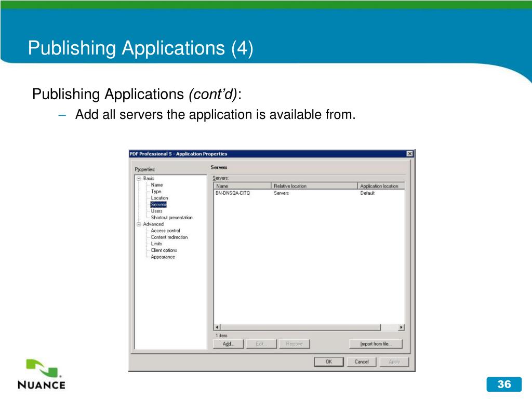Collapse the Basic tree node
The width and height of the screenshot is (532, 399).
[138, 179]
